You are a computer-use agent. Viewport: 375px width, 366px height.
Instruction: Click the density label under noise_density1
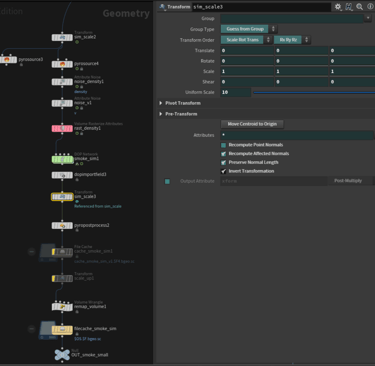coord(81,92)
